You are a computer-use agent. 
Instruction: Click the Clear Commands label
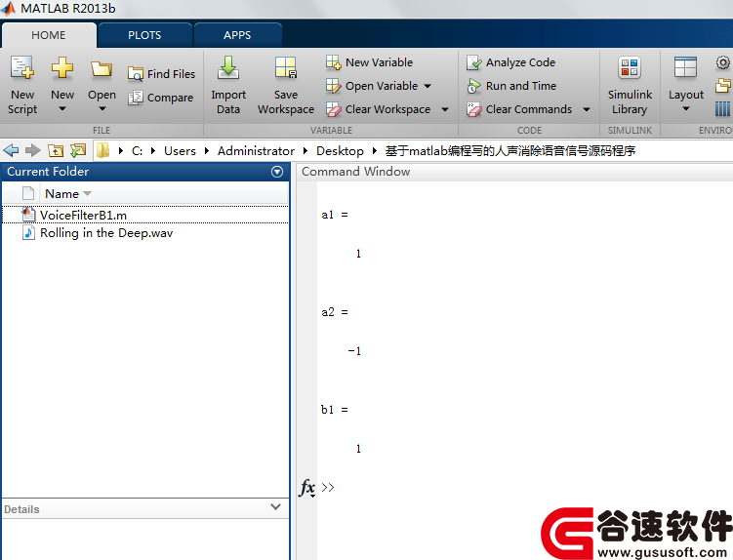pyautogui.click(x=529, y=109)
